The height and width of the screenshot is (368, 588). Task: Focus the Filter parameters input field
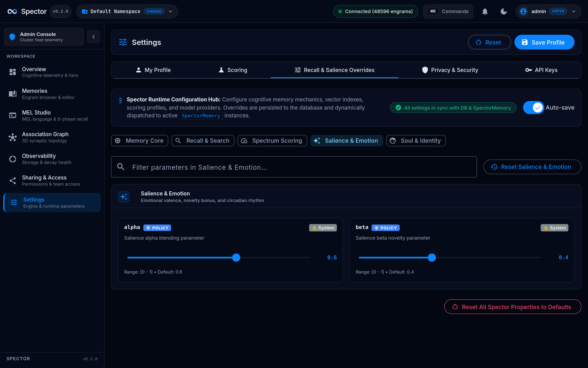tap(294, 167)
